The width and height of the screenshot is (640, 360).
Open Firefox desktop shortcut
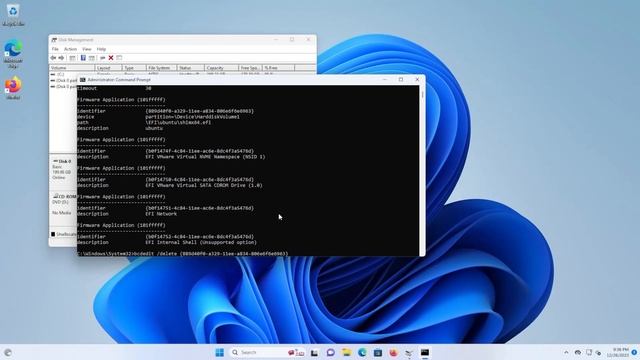(x=13, y=88)
